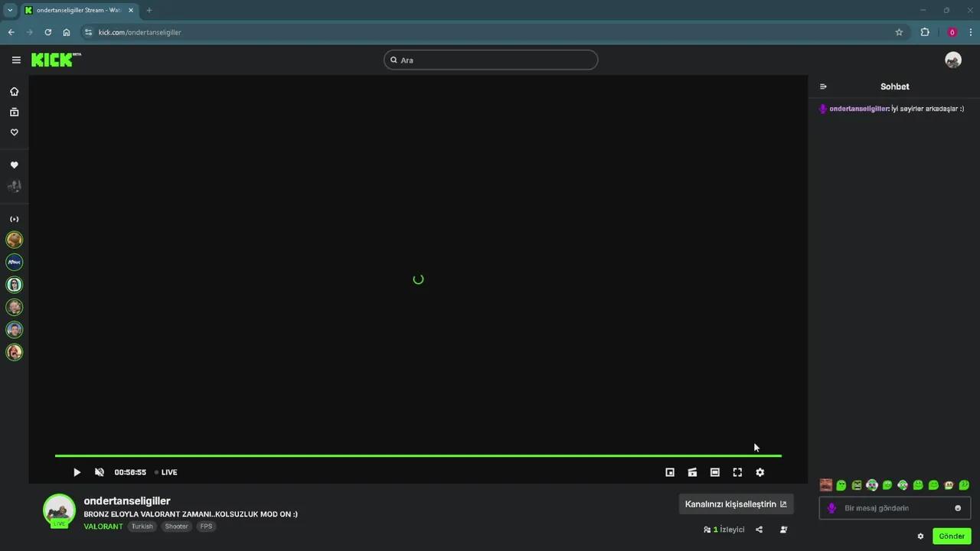Viewport: 980px width, 551px height.
Task: Open the video player settings gear
Action: [759, 472]
